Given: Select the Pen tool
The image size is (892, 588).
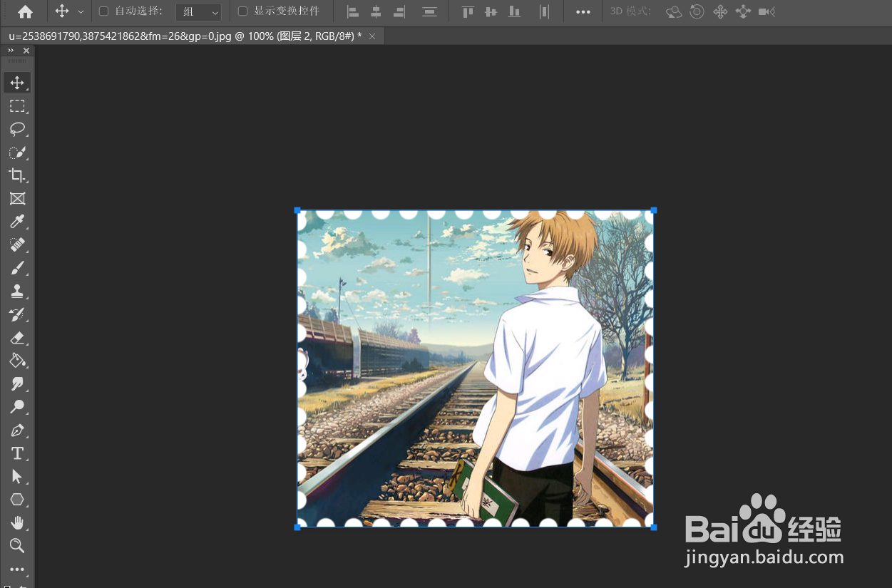Looking at the screenshot, I should (17, 430).
